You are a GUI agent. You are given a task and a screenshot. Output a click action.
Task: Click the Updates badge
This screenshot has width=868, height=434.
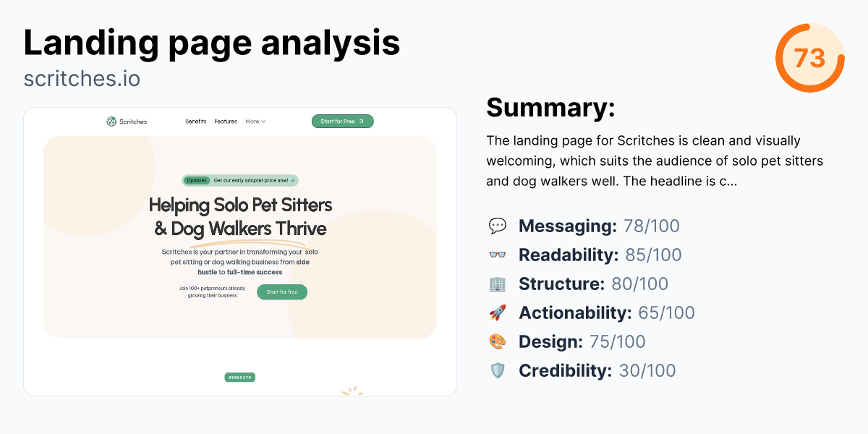point(196,180)
